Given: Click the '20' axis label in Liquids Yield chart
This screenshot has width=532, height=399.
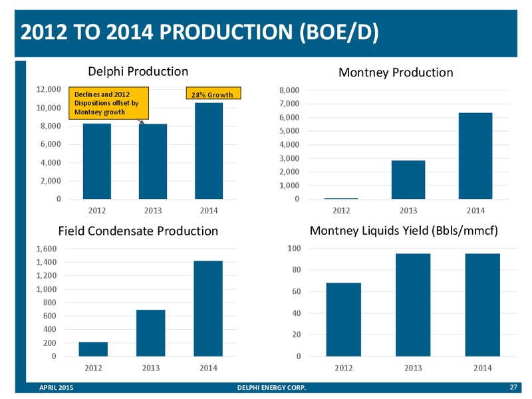Looking at the screenshot, I should (x=296, y=335).
